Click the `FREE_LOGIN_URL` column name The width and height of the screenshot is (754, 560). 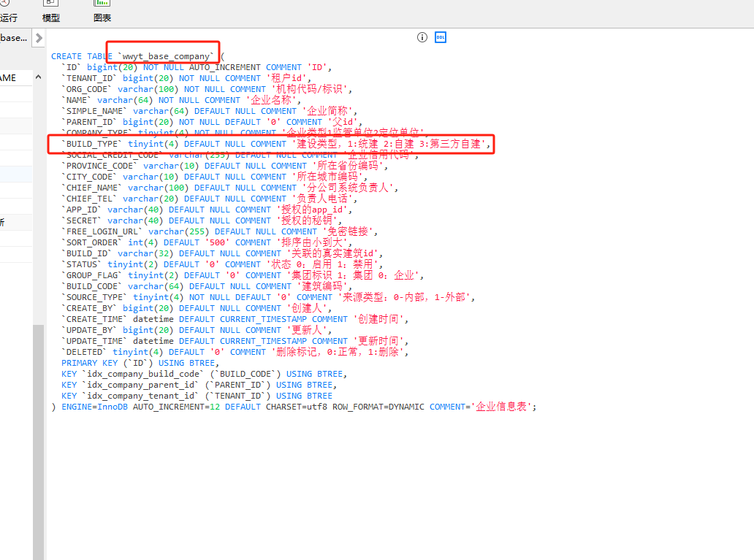point(102,231)
